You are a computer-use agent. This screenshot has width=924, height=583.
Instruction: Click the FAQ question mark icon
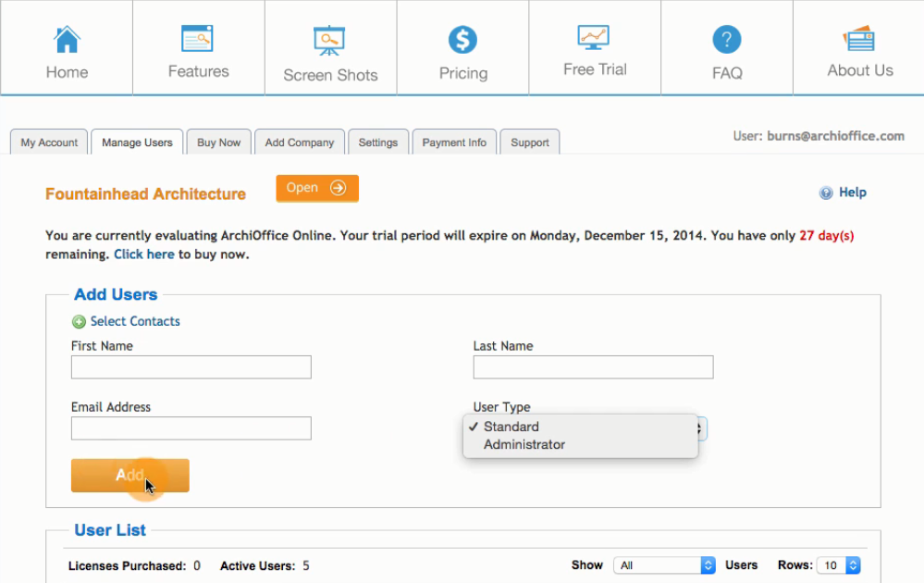[727, 40]
